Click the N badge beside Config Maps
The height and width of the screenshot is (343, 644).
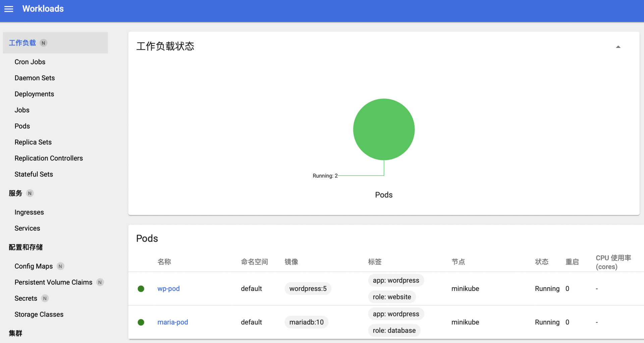[60, 266]
